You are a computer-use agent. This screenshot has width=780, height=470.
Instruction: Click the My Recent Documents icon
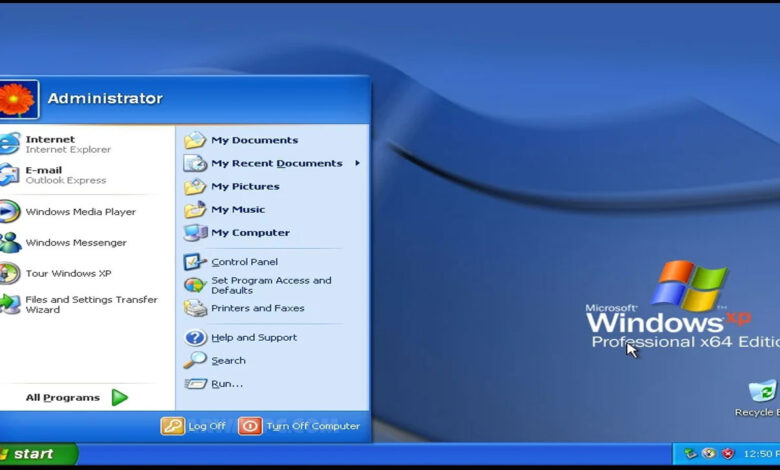[195, 163]
